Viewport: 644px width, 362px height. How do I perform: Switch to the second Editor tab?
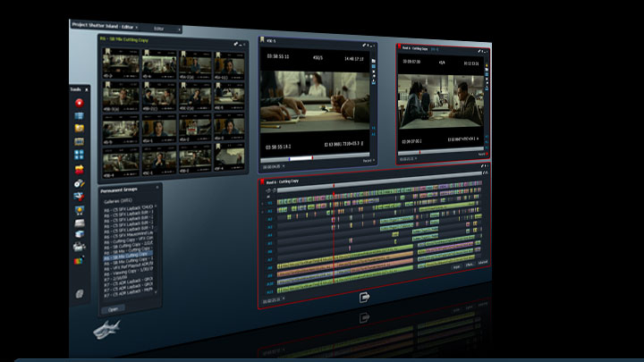pos(159,29)
